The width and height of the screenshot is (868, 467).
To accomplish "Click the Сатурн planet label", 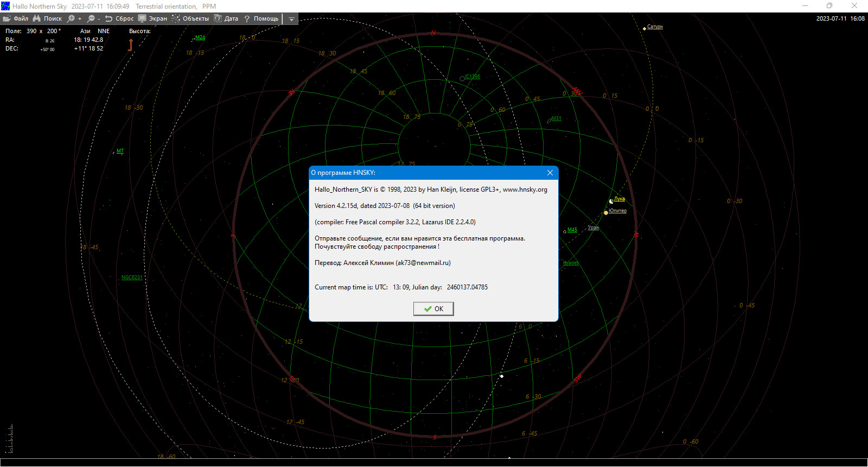I will 655,27.
